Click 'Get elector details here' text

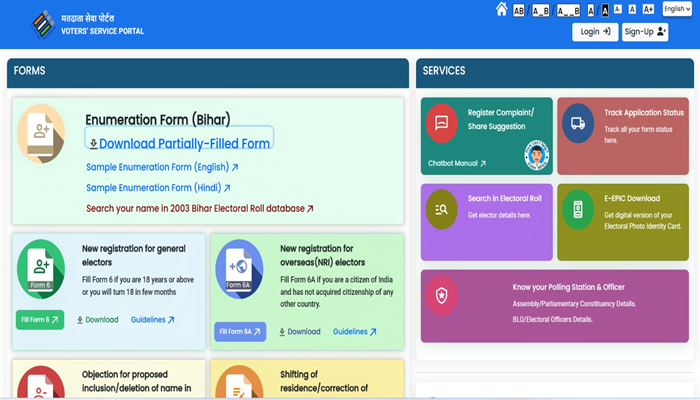[x=500, y=215]
